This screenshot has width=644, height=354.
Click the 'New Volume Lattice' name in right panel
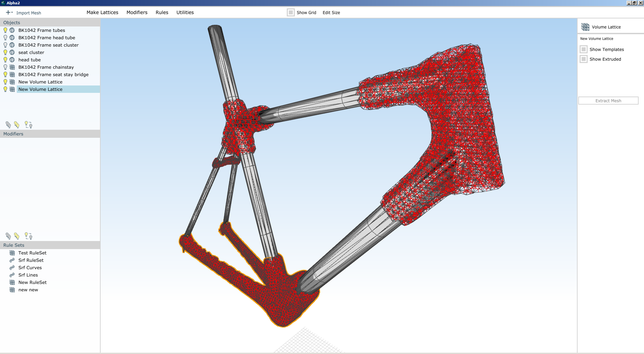point(597,39)
